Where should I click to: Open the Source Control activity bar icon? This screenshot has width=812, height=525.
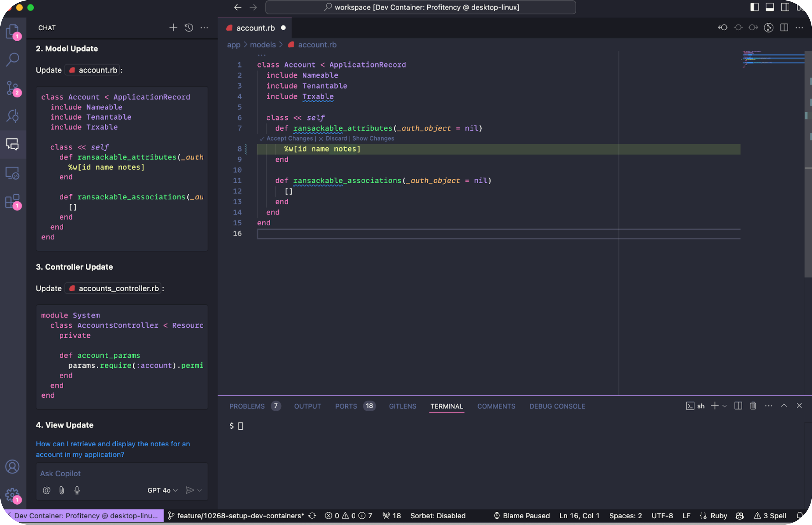[13, 88]
